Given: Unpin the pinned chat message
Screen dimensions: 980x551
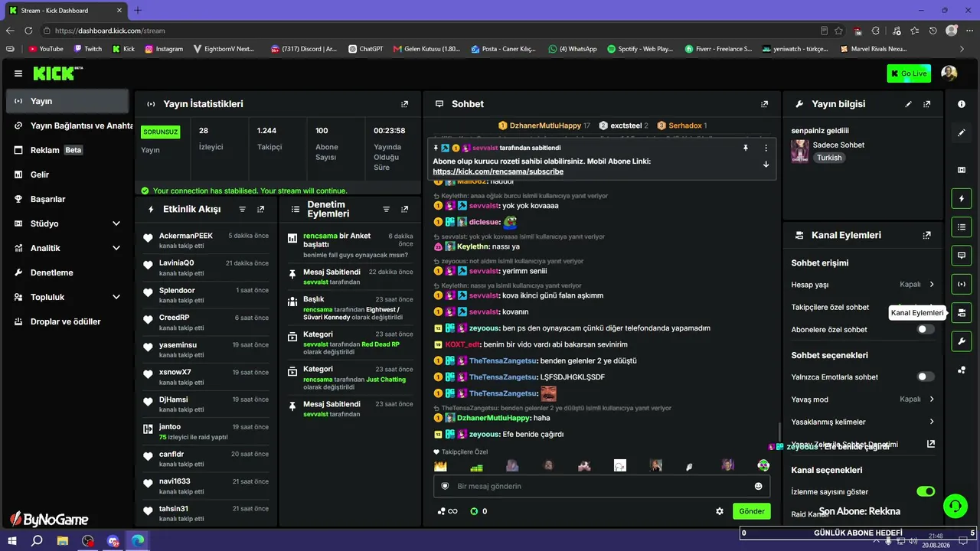Looking at the screenshot, I should tap(746, 148).
